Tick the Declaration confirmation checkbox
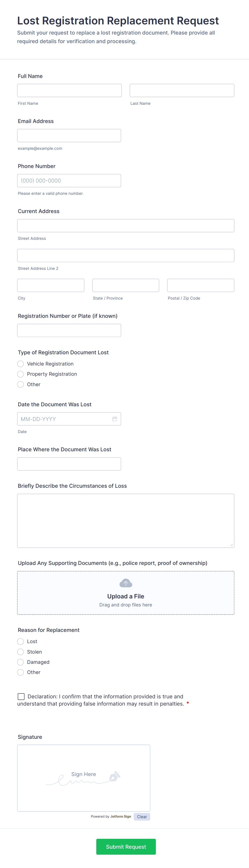The width and height of the screenshot is (249, 868). [x=21, y=696]
